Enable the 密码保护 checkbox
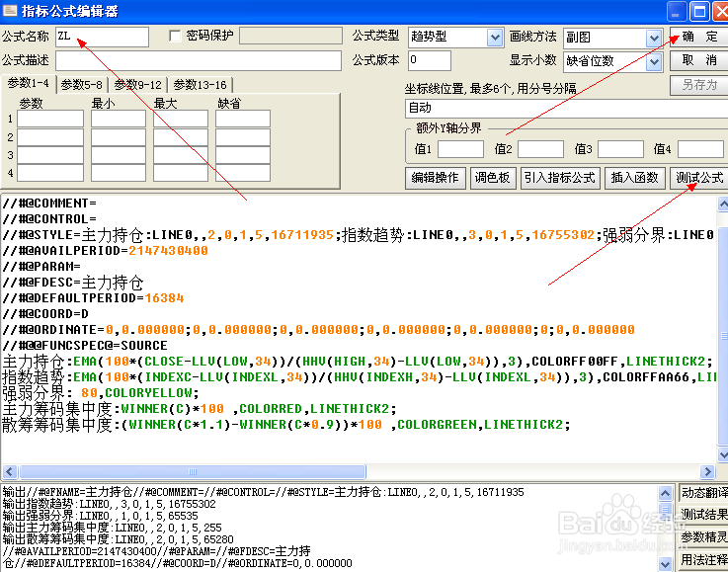The height and width of the screenshot is (572, 728). [175, 37]
